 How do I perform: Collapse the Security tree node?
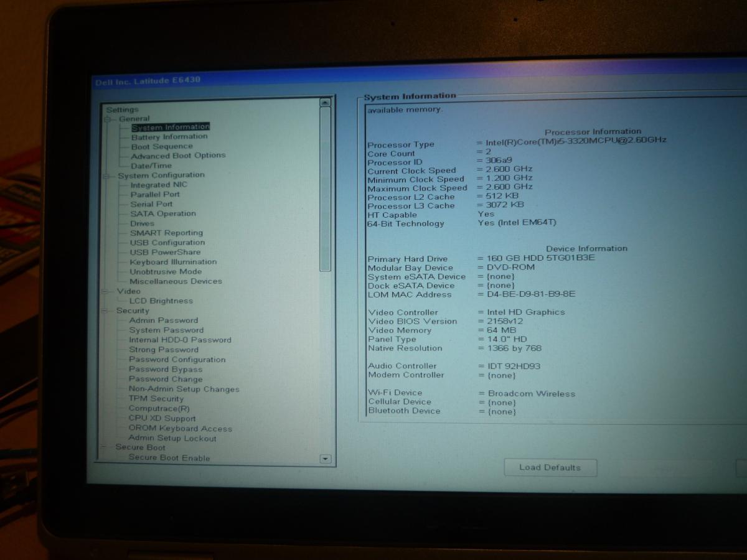point(105,311)
